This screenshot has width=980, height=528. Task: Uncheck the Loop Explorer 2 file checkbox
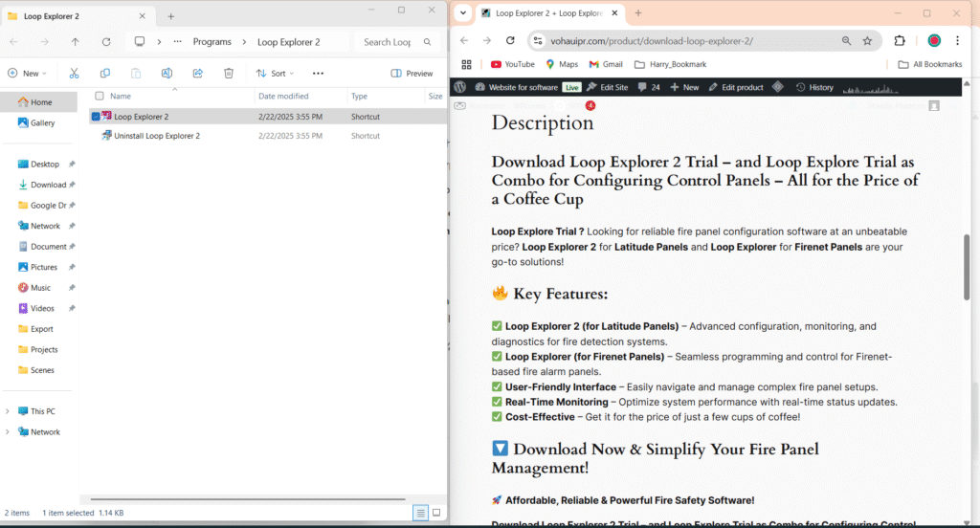point(95,117)
